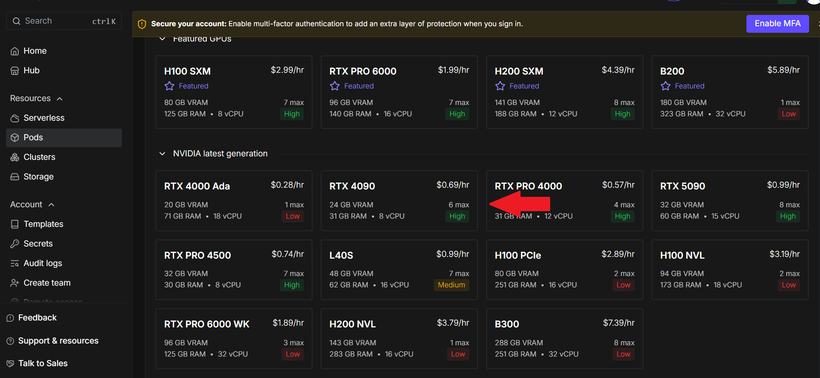
Task: Click the Hub icon in sidebar
Action: click(15, 71)
